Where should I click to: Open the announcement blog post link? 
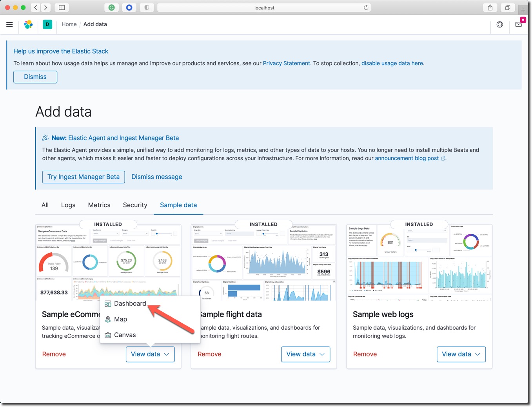407,159
